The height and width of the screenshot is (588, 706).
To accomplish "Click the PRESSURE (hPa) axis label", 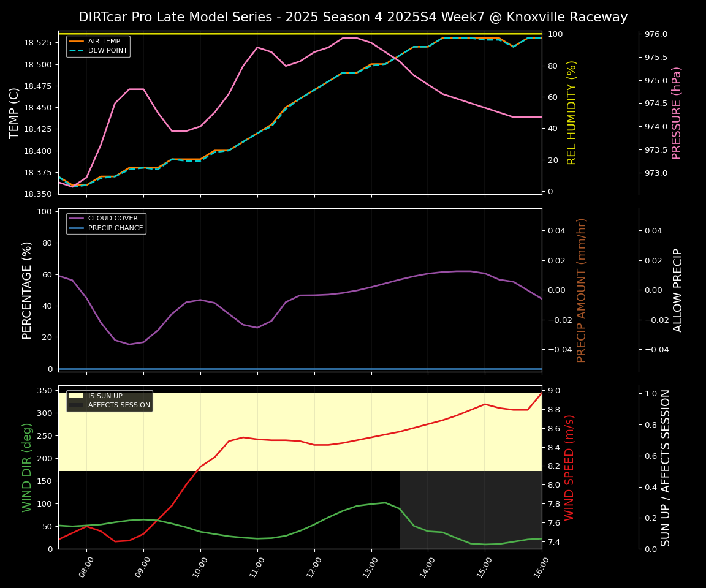I will pyautogui.click(x=677, y=113).
